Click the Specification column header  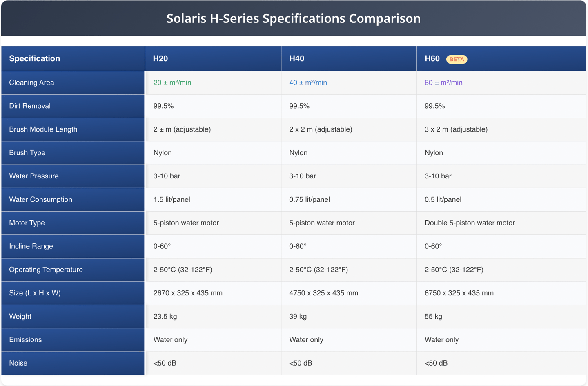click(x=35, y=59)
